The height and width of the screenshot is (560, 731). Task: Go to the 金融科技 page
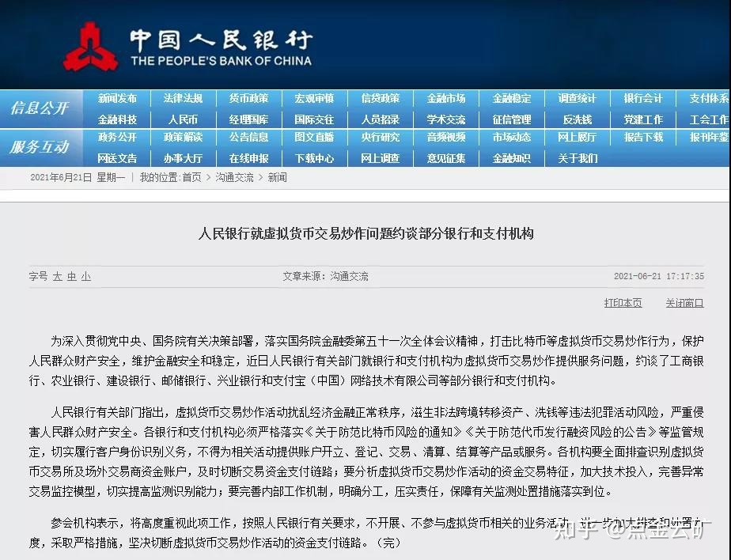click(x=117, y=120)
